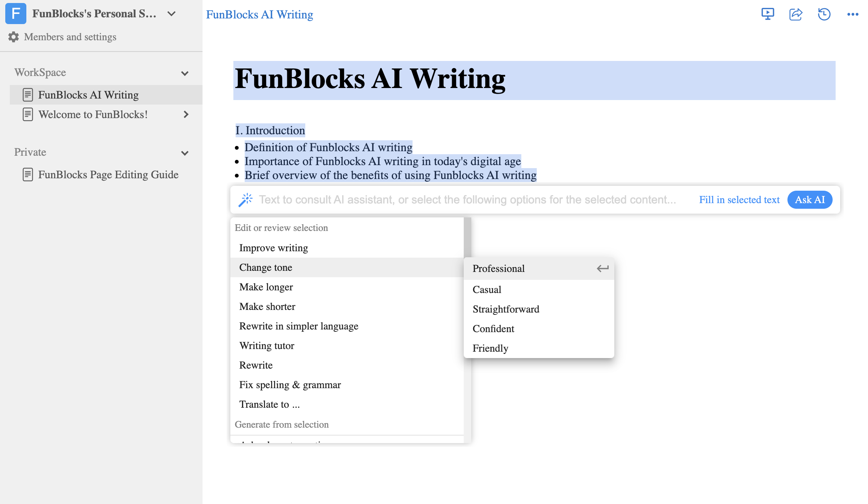
Task: Click the AI magic wand icon
Action: pos(245,200)
